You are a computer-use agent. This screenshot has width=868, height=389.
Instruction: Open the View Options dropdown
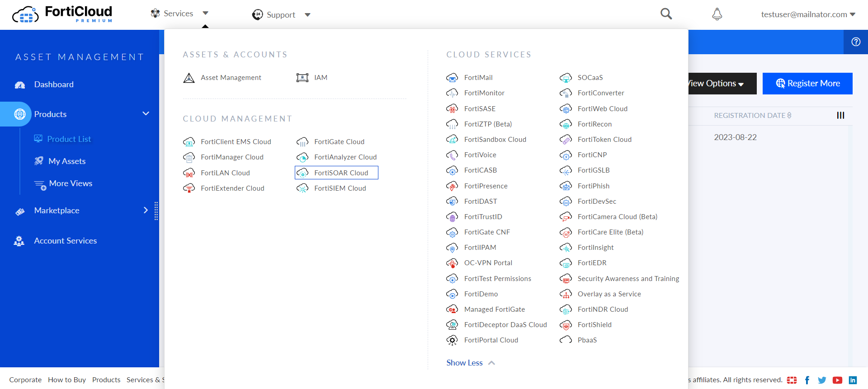click(x=722, y=84)
